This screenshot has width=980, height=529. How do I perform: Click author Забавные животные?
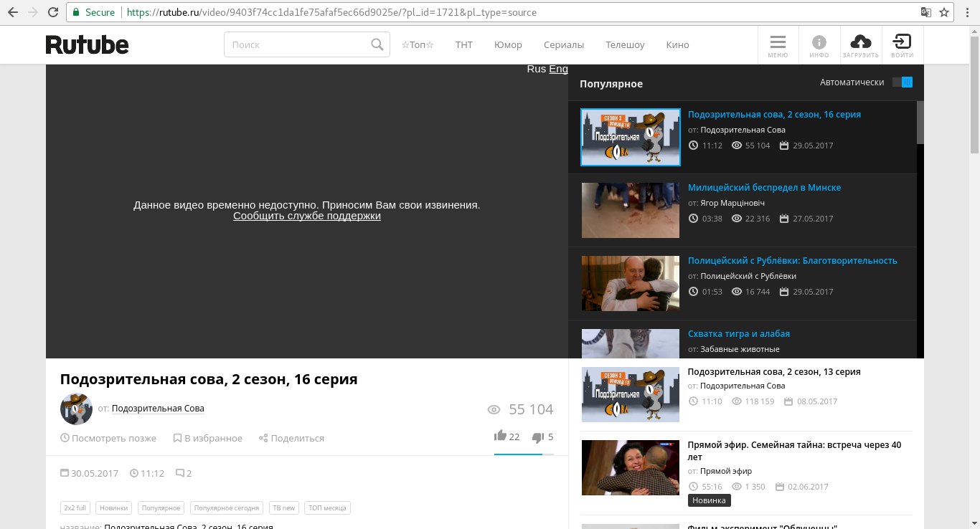coord(740,349)
